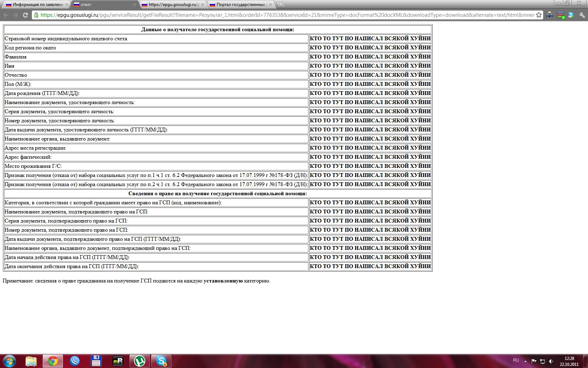Open the Chrome wrench settings menu
This screenshot has width=588, height=368.
pyautogui.click(x=582, y=15)
